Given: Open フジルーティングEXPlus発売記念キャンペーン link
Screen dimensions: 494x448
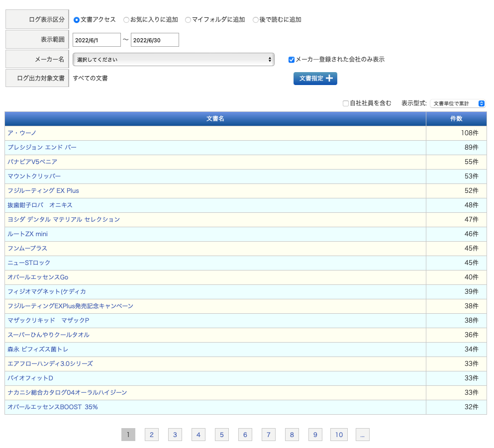Looking at the screenshot, I should coord(70,306).
